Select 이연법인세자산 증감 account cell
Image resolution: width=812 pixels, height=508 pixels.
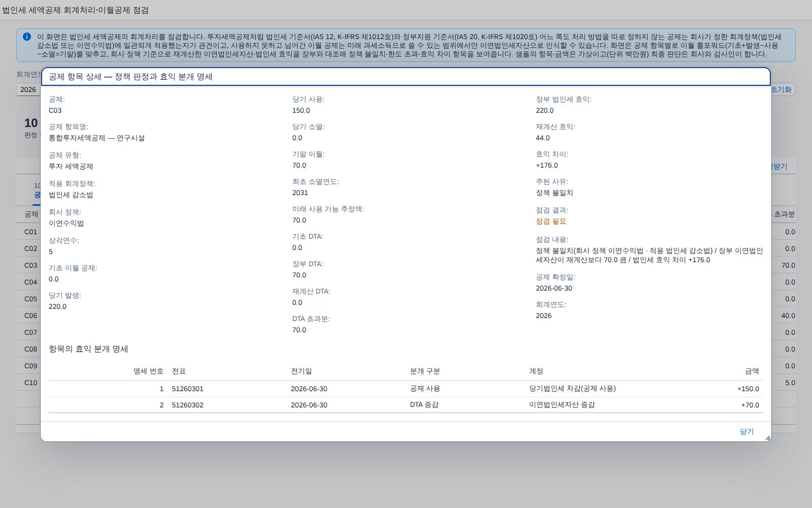coord(562,405)
